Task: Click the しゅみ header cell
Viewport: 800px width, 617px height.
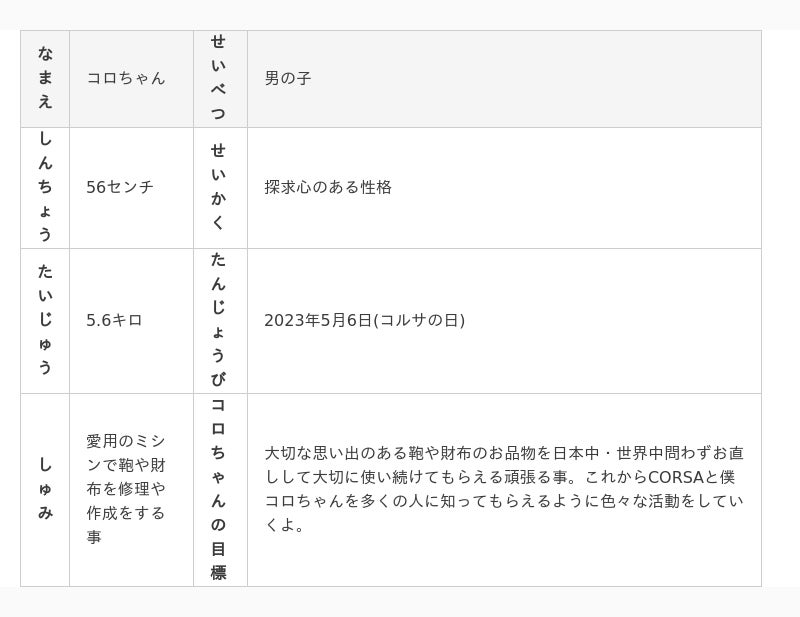Action: [x=45, y=489]
